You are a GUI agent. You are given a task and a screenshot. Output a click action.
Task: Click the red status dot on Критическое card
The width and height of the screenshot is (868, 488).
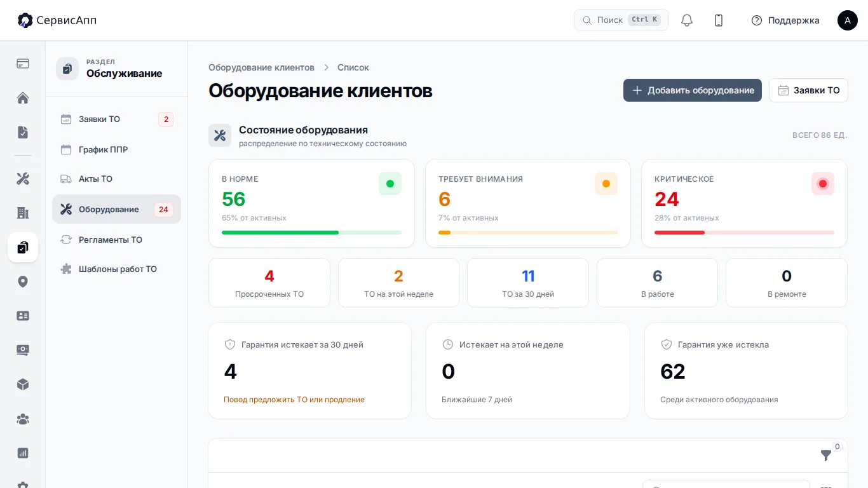point(823,184)
